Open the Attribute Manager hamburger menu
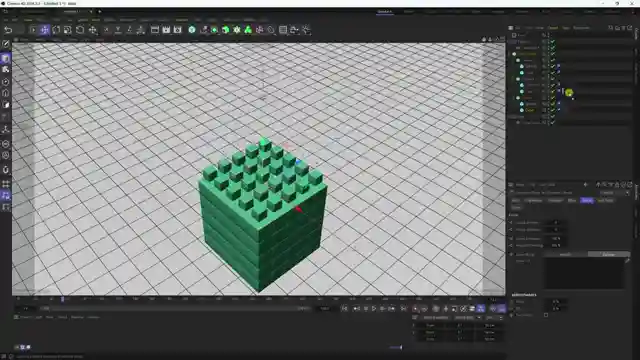 click(x=511, y=184)
